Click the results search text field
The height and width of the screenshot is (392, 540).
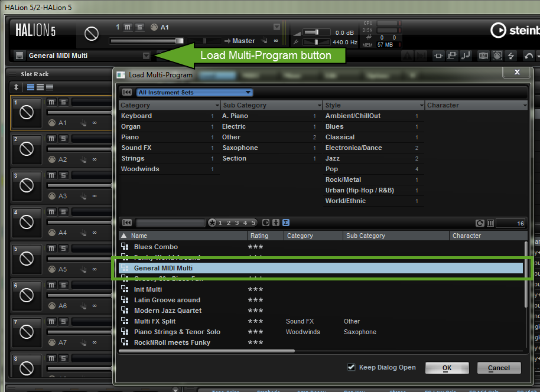coord(171,223)
